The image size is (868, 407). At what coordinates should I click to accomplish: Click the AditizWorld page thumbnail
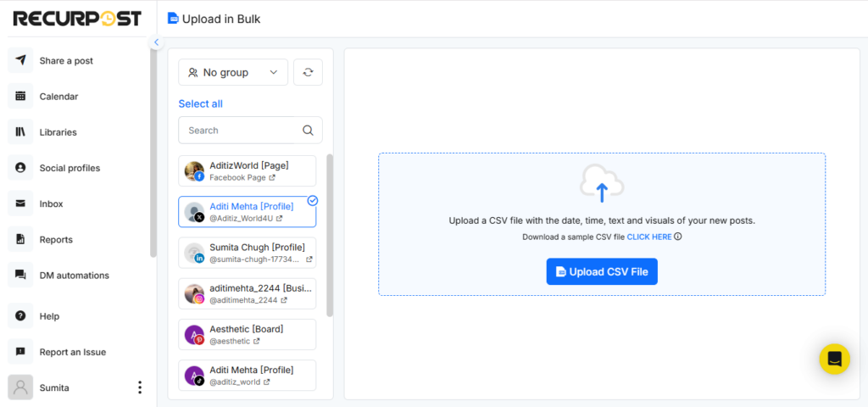pyautogui.click(x=194, y=171)
